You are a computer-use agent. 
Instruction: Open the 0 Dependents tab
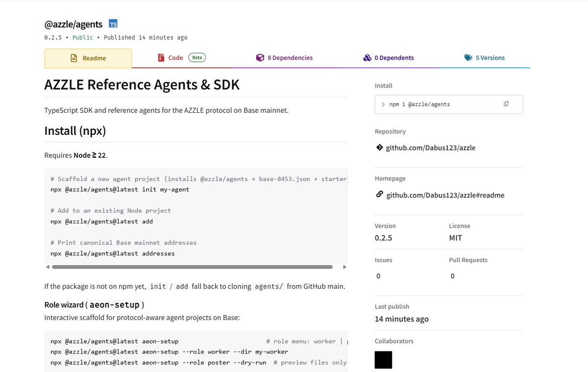click(389, 58)
